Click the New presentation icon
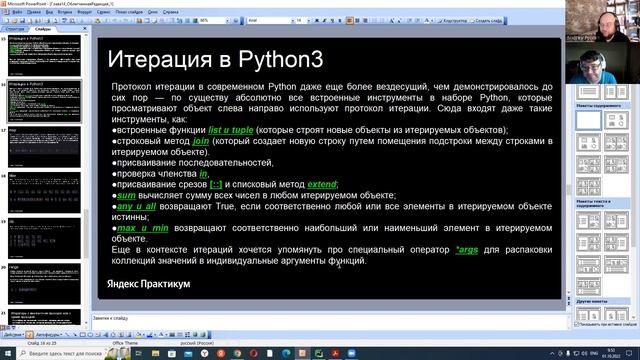 coord(5,20)
